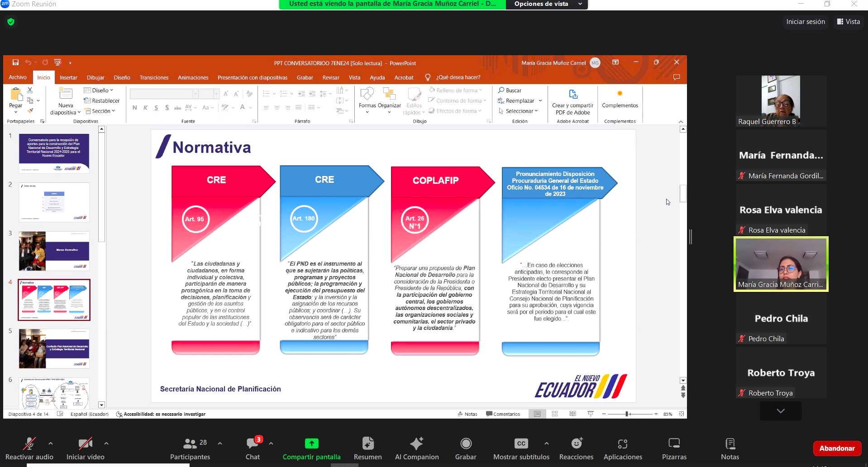
Task: Open Reacciones emoji icon
Action: click(577, 443)
